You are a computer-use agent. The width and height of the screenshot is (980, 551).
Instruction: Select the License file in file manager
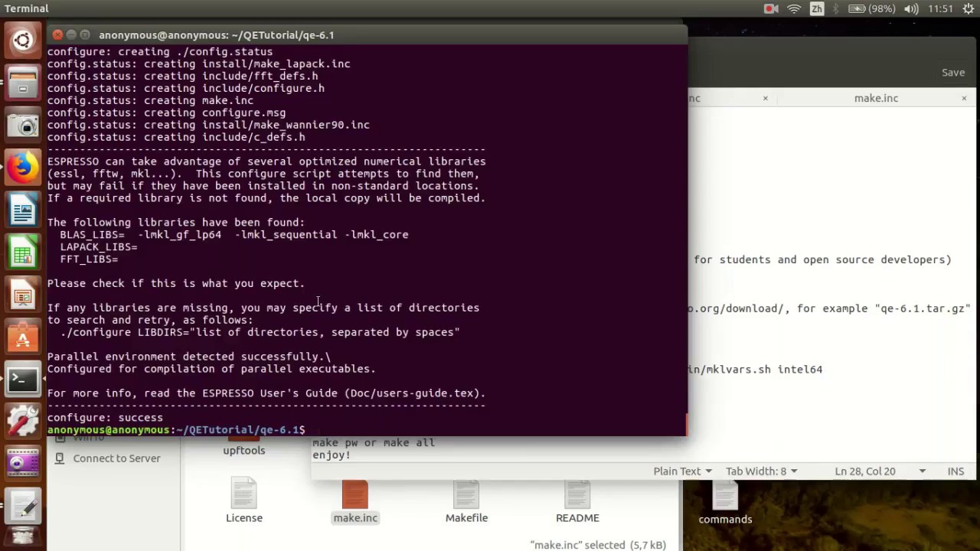pyautogui.click(x=244, y=501)
